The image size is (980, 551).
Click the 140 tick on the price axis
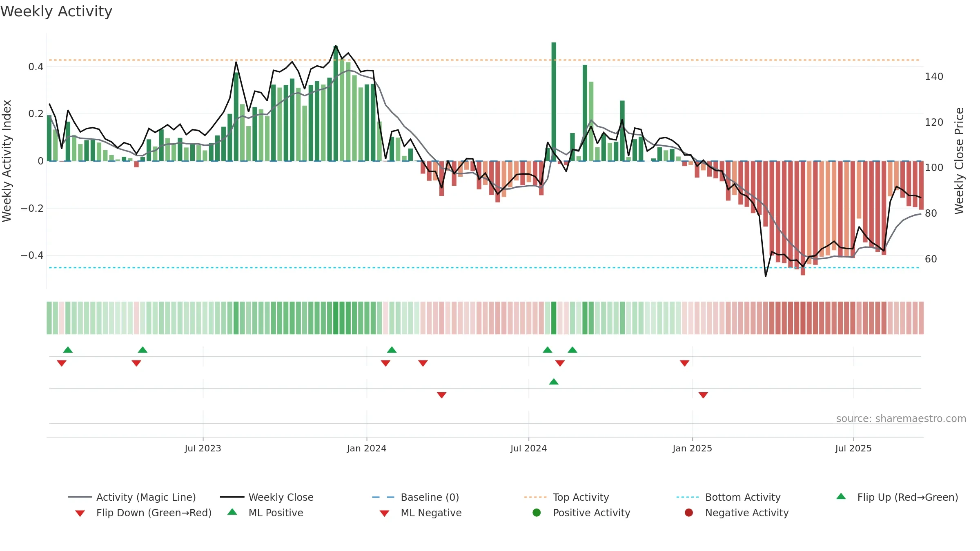(934, 76)
